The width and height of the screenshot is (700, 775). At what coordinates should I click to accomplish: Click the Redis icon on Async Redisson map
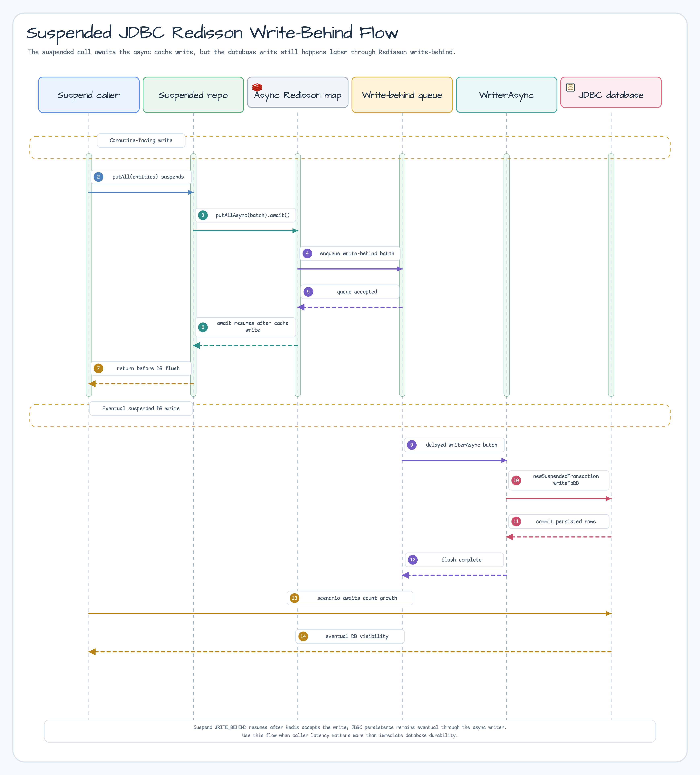click(x=257, y=87)
